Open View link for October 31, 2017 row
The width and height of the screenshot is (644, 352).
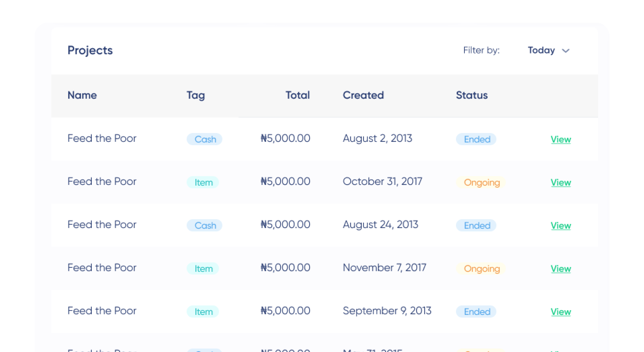(561, 183)
